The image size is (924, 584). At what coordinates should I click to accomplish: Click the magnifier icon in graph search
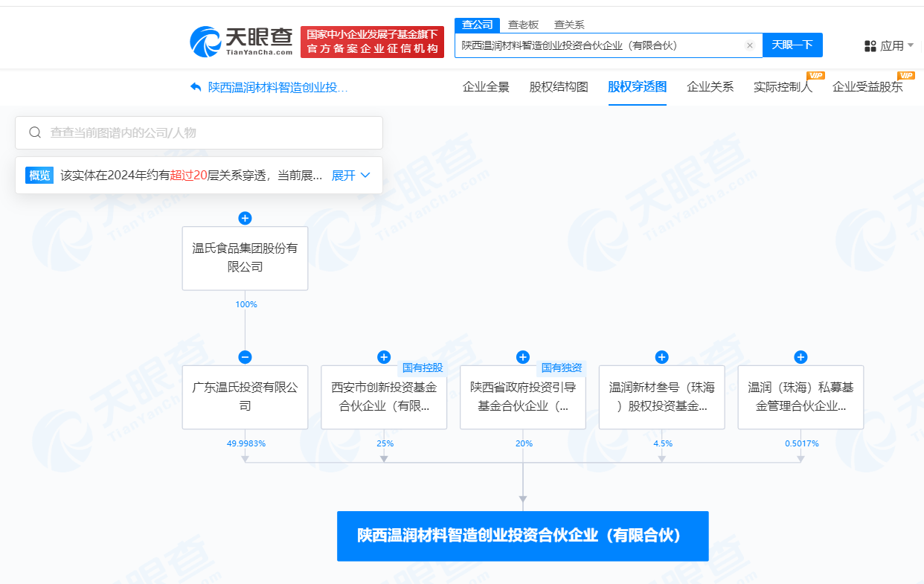tap(35, 132)
